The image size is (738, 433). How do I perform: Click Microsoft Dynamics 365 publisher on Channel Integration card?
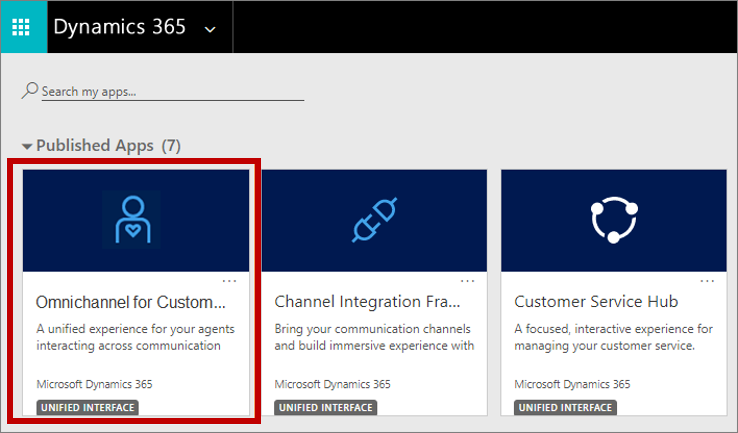click(x=333, y=384)
